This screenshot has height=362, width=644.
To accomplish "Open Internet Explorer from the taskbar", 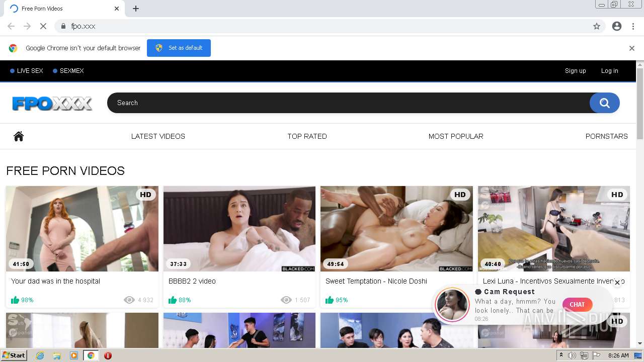I will pyautogui.click(x=40, y=355).
